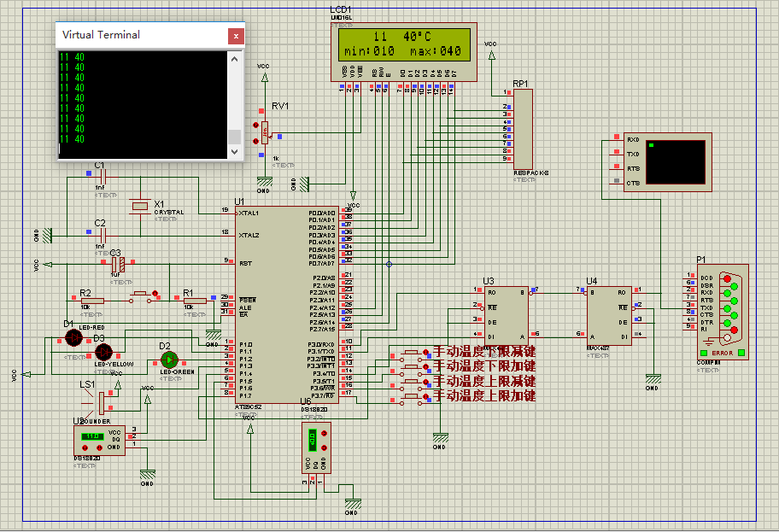Click upper red temperature button on U6 DS18B20

point(325,433)
